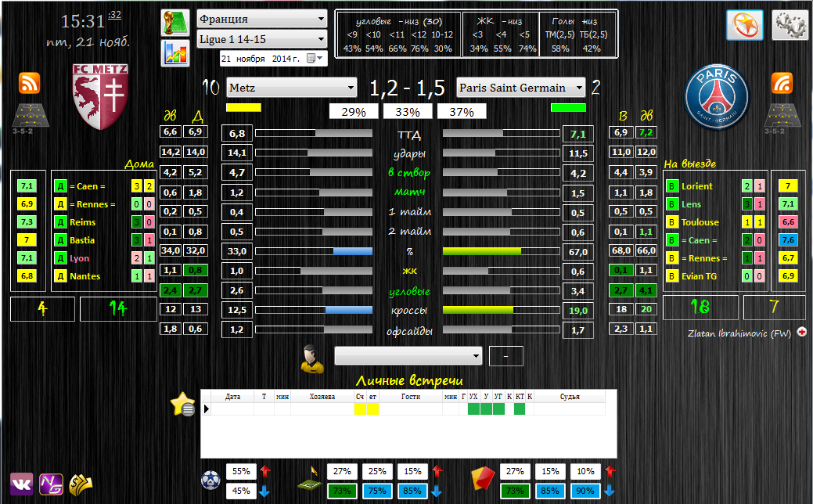Click the golden dollar money icon

[81, 484]
